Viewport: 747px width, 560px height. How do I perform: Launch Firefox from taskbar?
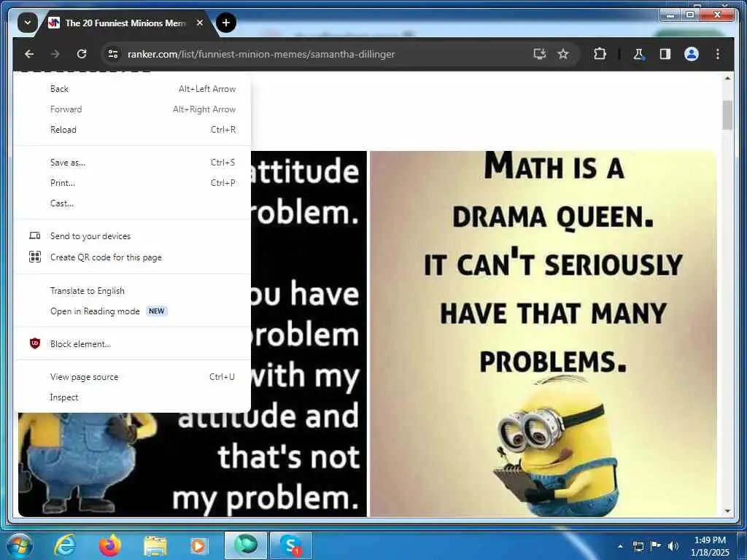(109, 545)
